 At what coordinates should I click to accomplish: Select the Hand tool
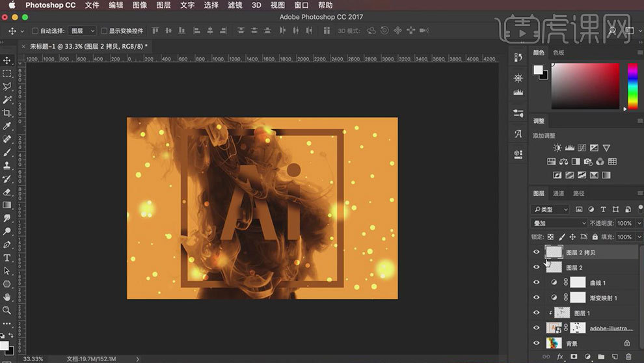point(7,297)
